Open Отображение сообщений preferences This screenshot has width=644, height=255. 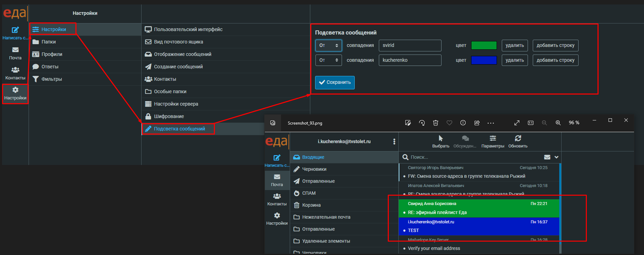pyautogui.click(x=226, y=54)
